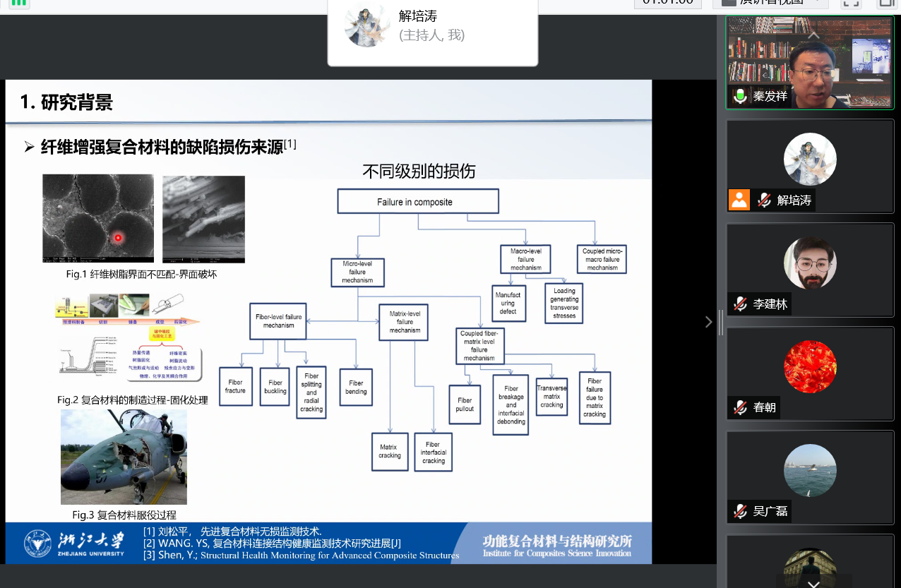Open the speaker view layout dropdown
This screenshot has width=901, height=588.
pyautogui.click(x=770, y=2)
